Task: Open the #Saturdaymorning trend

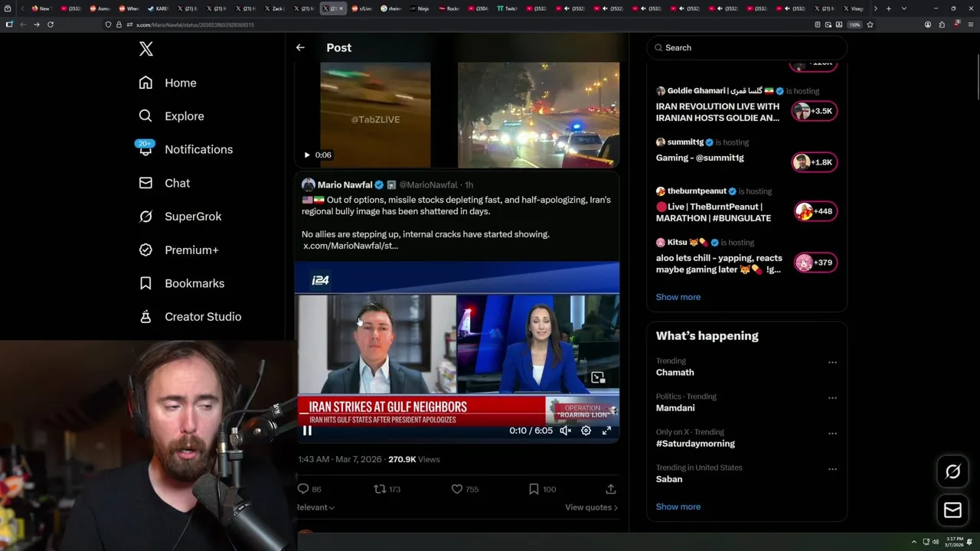Action: pyautogui.click(x=695, y=444)
